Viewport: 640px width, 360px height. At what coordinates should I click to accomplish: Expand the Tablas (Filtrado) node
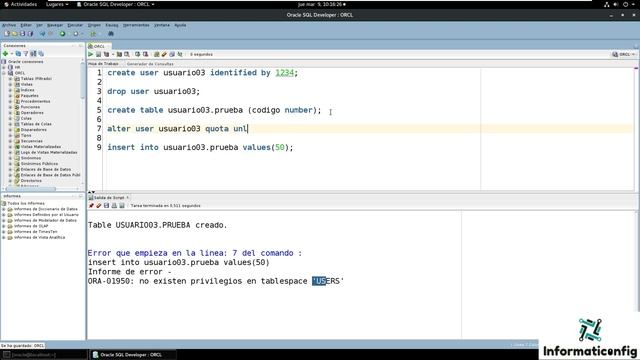(11, 79)
